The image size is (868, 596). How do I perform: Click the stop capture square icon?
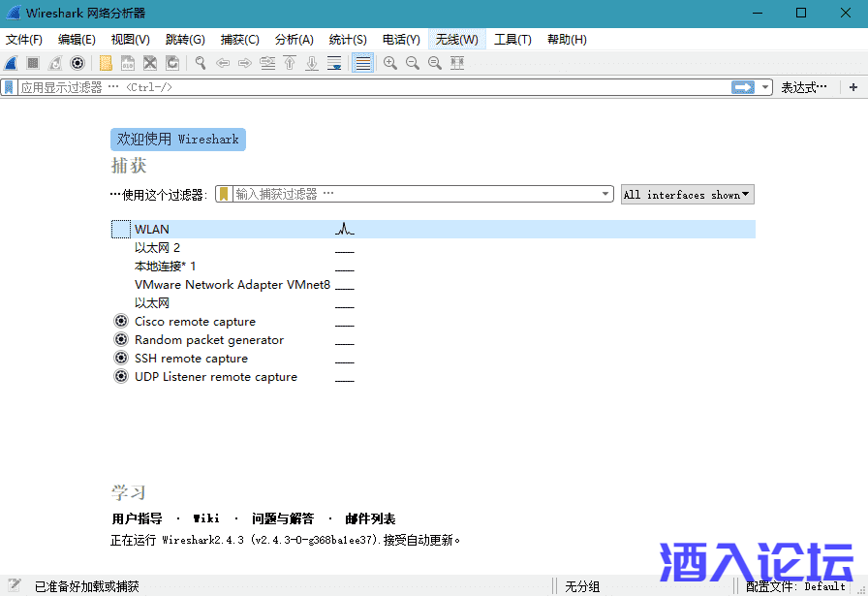point(33,63)
